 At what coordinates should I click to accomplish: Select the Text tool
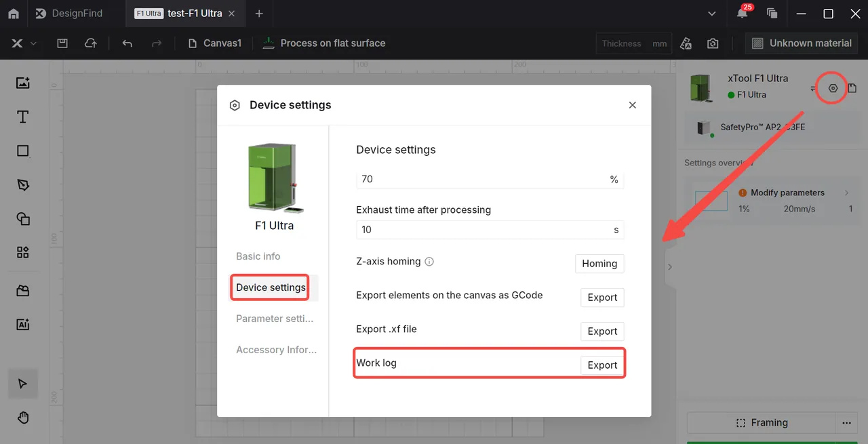pyautogui.click(x=23, y=117)
